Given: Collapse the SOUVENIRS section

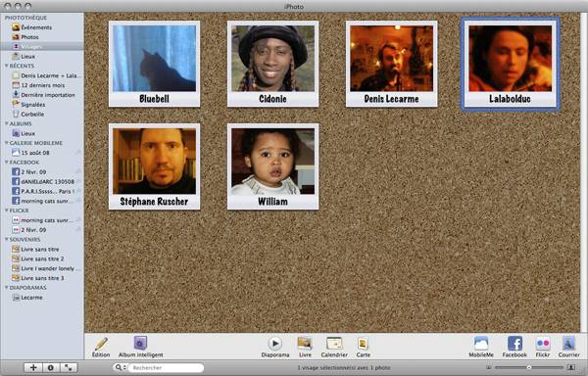Looking at the screenshot, I should [7, 239].
